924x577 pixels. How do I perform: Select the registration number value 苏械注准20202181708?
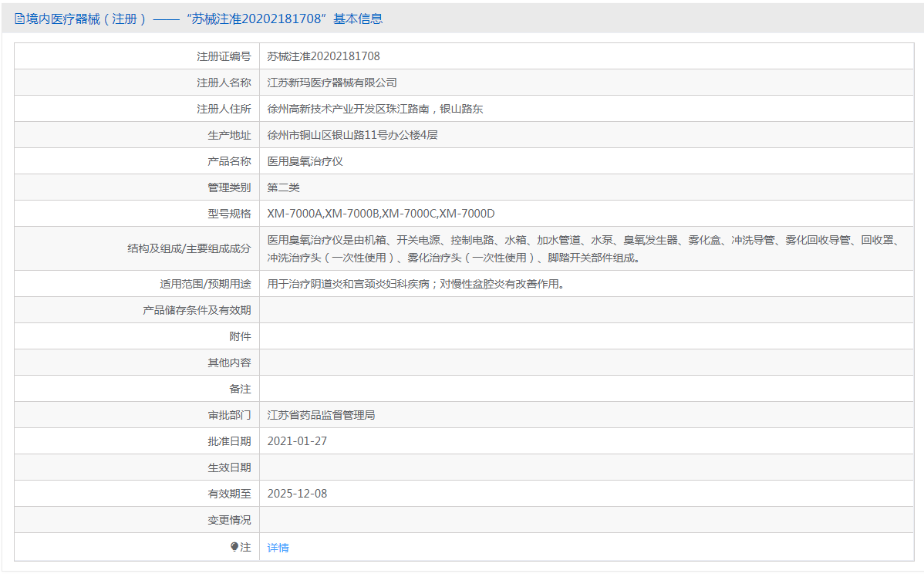(x=323, y=56)
